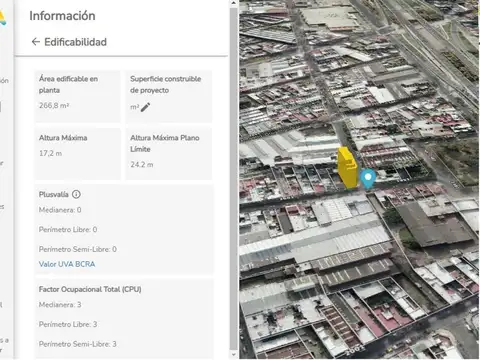Select the yellow 3D building on the map
The width and height of the screenshot is (480, 360).
347,167
